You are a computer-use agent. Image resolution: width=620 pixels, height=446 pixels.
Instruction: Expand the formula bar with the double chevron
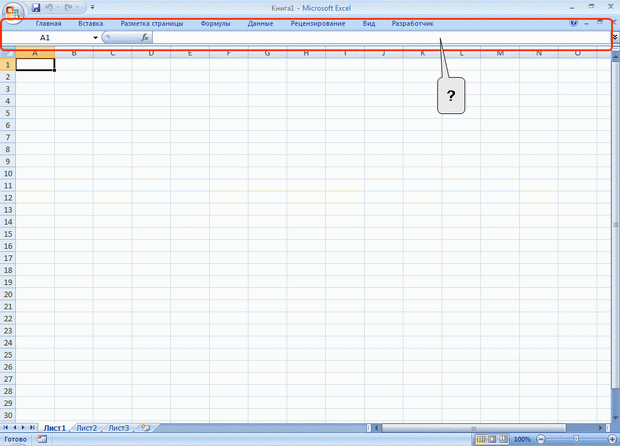(x=615, y=37)
